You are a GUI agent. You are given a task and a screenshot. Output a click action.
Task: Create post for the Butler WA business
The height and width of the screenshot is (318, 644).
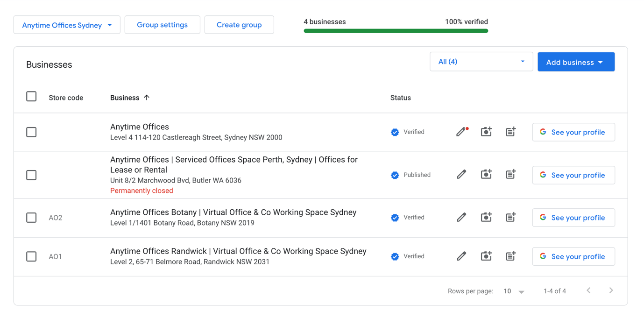click(511, 175)
